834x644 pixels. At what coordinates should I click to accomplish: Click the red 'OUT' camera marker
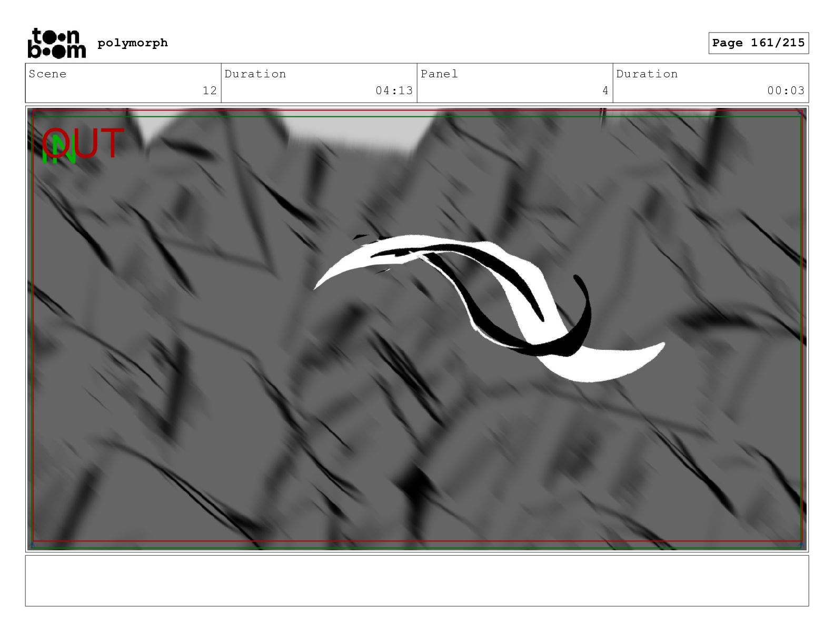coord(83,143)
